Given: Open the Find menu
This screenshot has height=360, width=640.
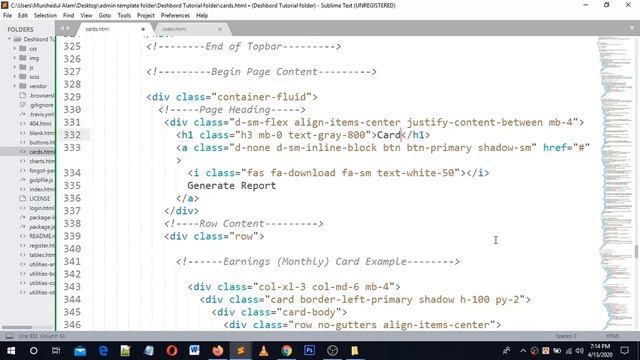Looking at the screenshot, I should coord(68,16).
